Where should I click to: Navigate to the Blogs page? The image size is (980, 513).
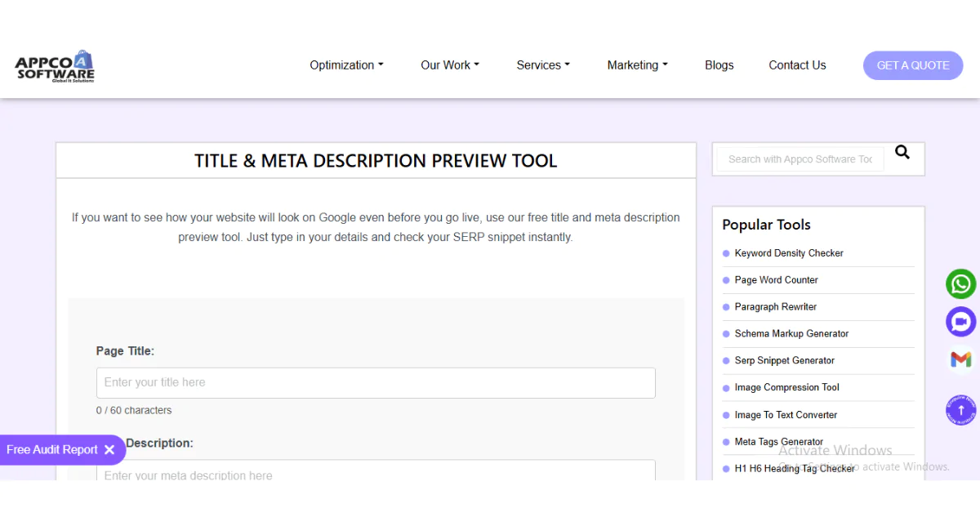click(x=719, y=65)
